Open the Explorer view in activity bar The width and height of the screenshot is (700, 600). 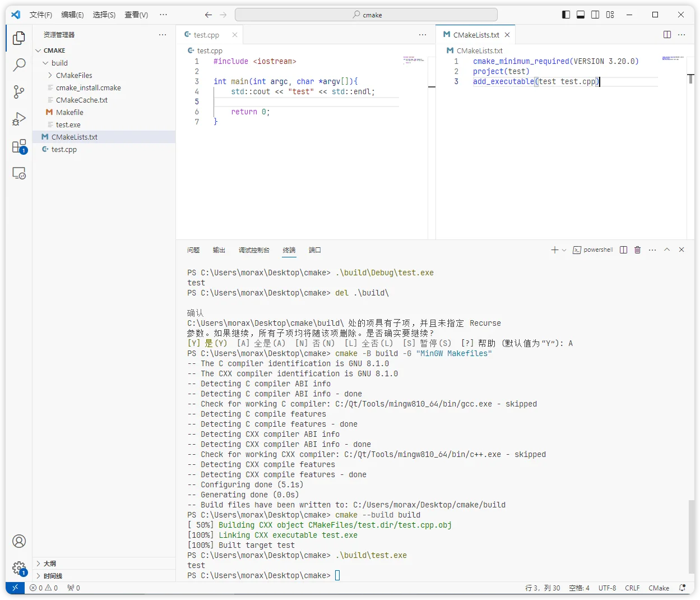tap(19, 38)
